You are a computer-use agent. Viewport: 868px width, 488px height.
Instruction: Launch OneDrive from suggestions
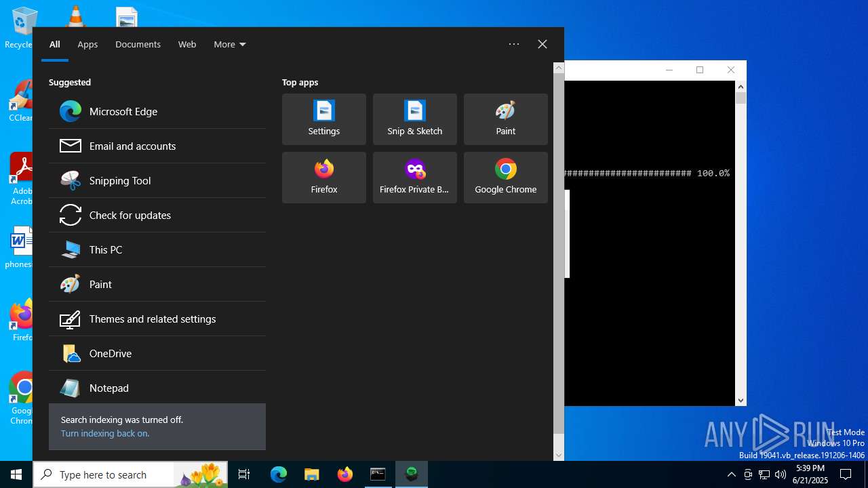[157, 354]
